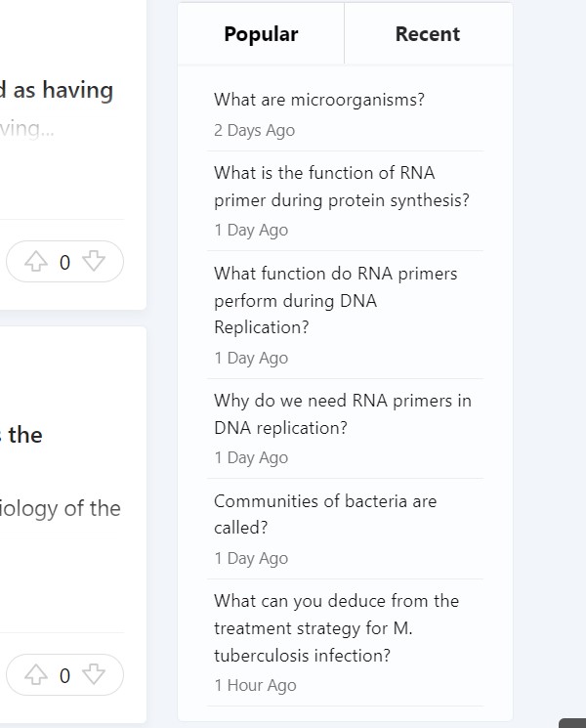Viewport: 586px width, 728px height.
Task: Click the vote count on second card
Action: click(64, 675)
